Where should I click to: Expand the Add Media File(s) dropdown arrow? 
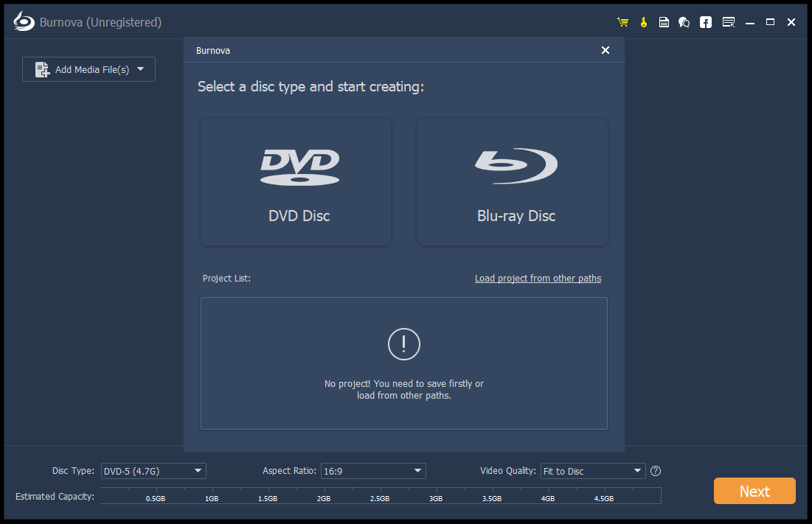point(141,69)
